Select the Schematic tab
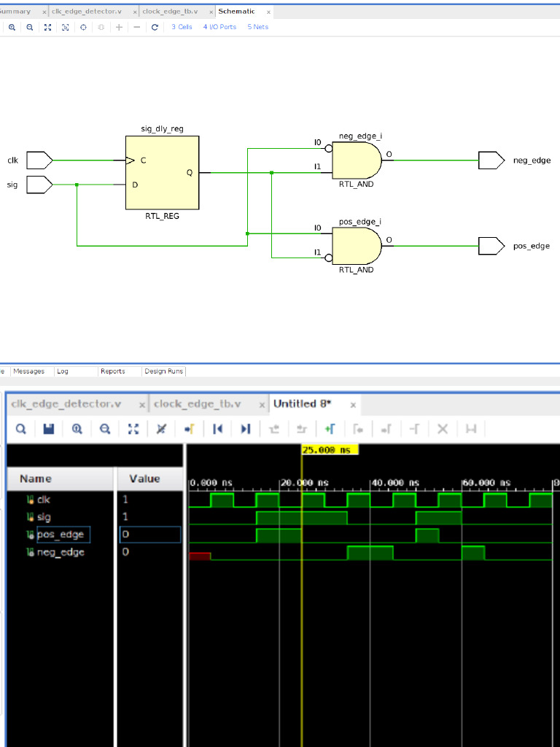This screenshot has width=560, height=747. click(x=237, y=12)
